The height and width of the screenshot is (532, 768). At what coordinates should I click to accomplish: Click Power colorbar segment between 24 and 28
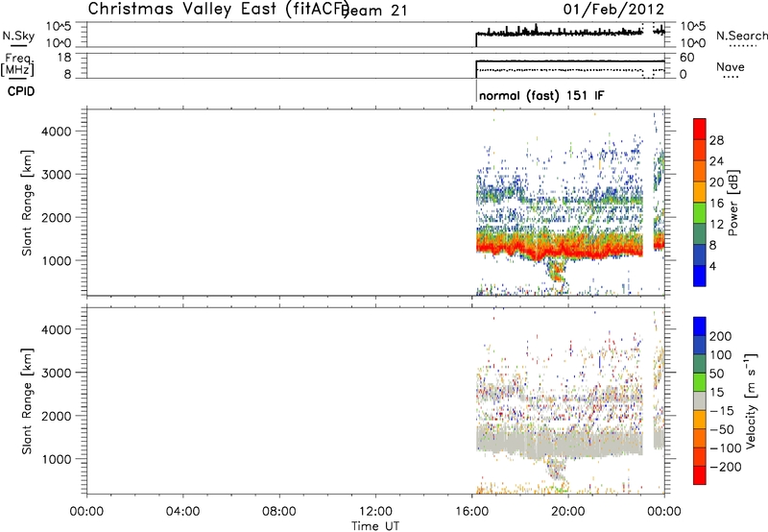[x=700, y=151]
